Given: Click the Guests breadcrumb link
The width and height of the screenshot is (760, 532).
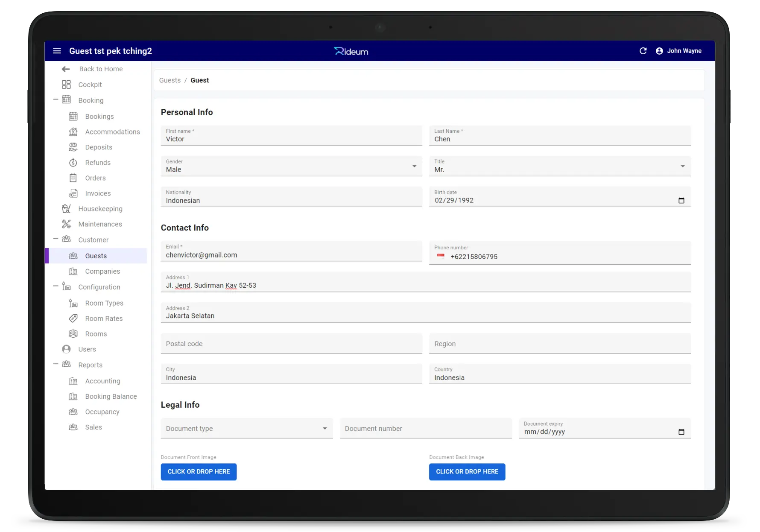Looking at the screenshot, I should (170, 80).
